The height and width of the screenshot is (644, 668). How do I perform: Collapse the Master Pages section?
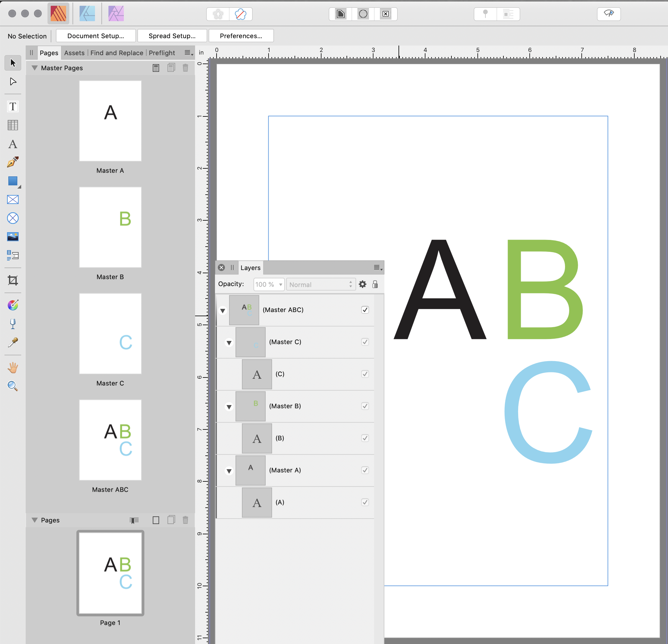[x=34, y=68]
